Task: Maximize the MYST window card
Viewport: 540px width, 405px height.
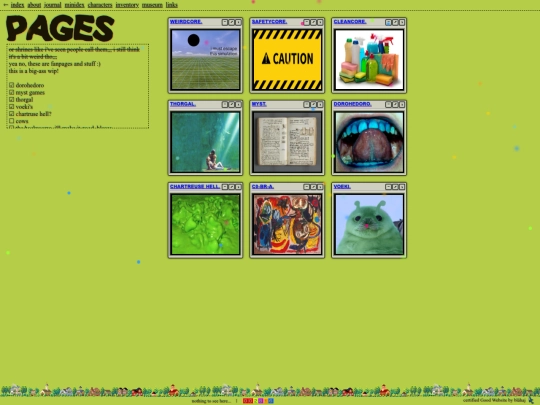Action: (x=313, y=104)
